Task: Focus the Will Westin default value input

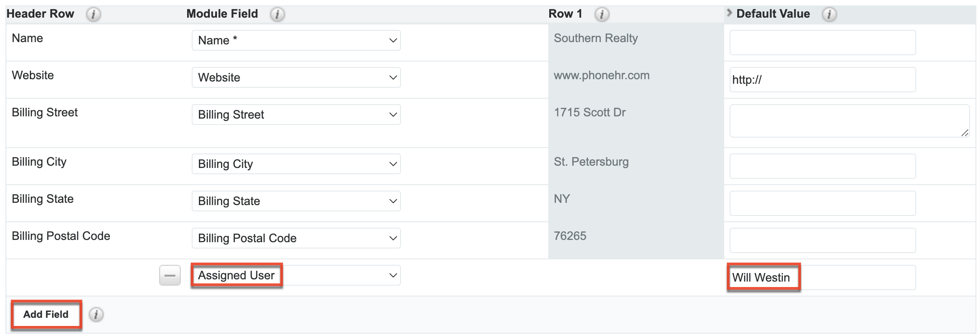Action: 822,278
